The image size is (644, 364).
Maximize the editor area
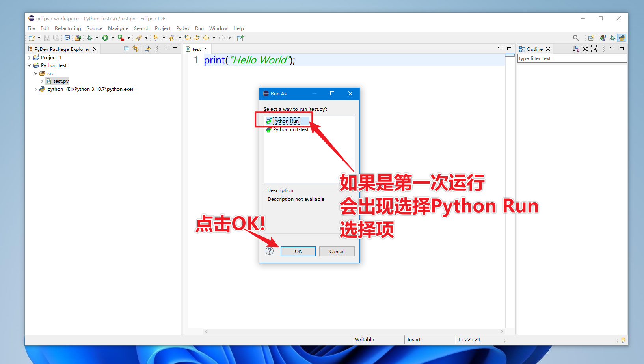click(509, 48)
